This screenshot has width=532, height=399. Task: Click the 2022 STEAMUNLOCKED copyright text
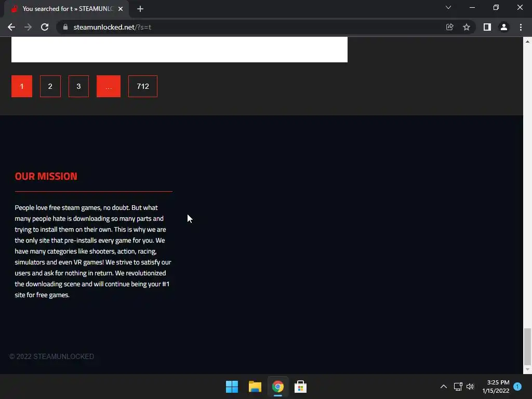[x=51, y=356]
